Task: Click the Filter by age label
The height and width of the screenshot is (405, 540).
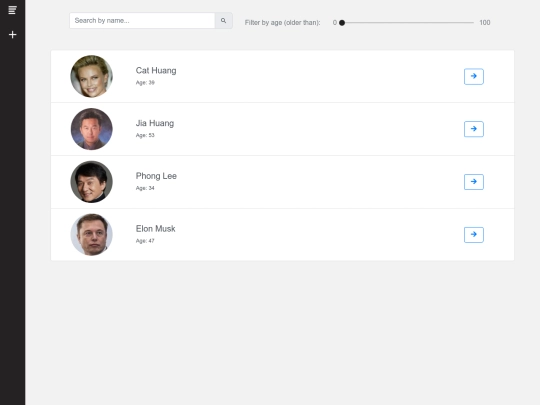Action: point(282,23)
